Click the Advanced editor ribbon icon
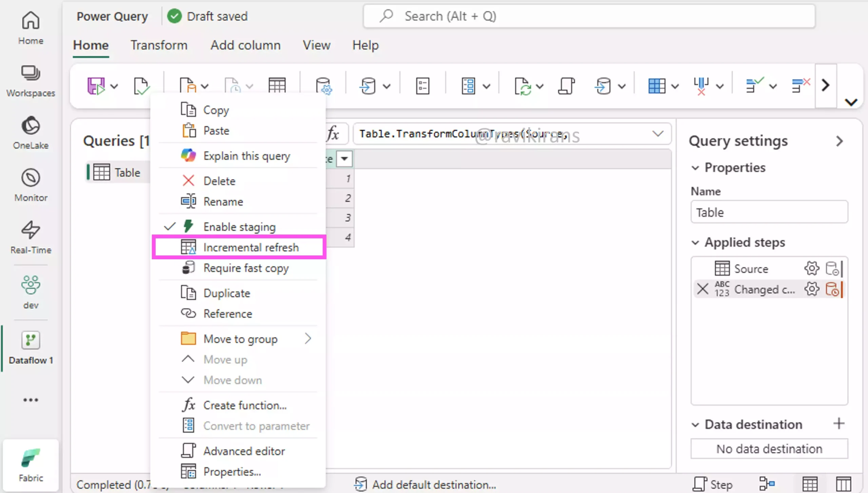 (x=566, y=86)
